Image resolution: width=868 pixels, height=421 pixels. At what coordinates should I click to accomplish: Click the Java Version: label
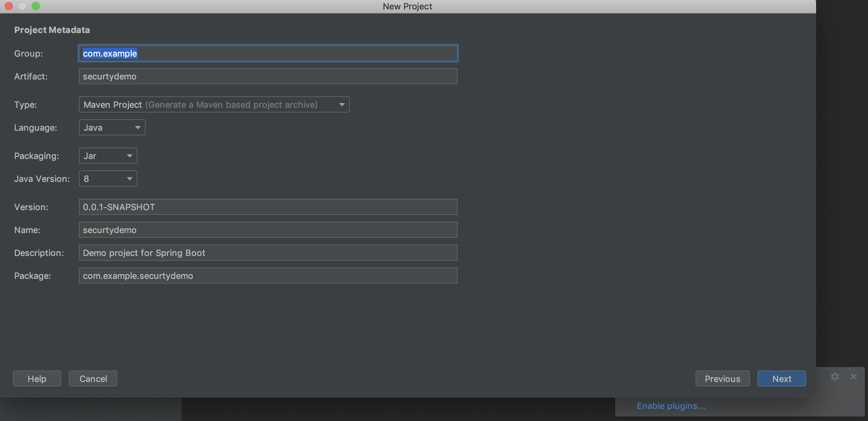click(42, 179)
